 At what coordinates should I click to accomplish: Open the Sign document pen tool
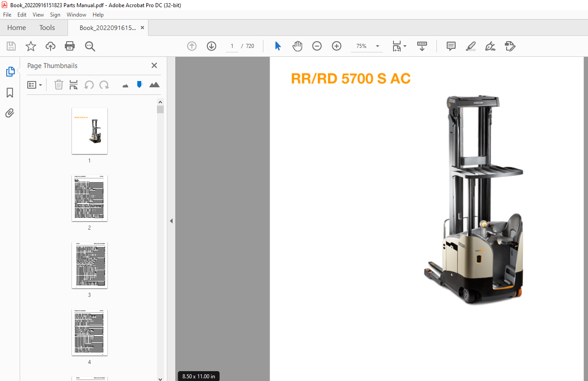[x=490, y=46]
